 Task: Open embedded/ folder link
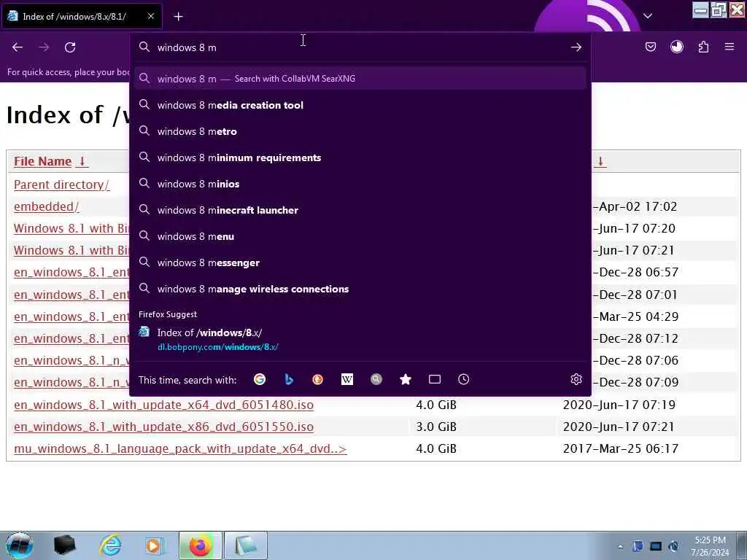pyautogui.click(x=46, y=206)
